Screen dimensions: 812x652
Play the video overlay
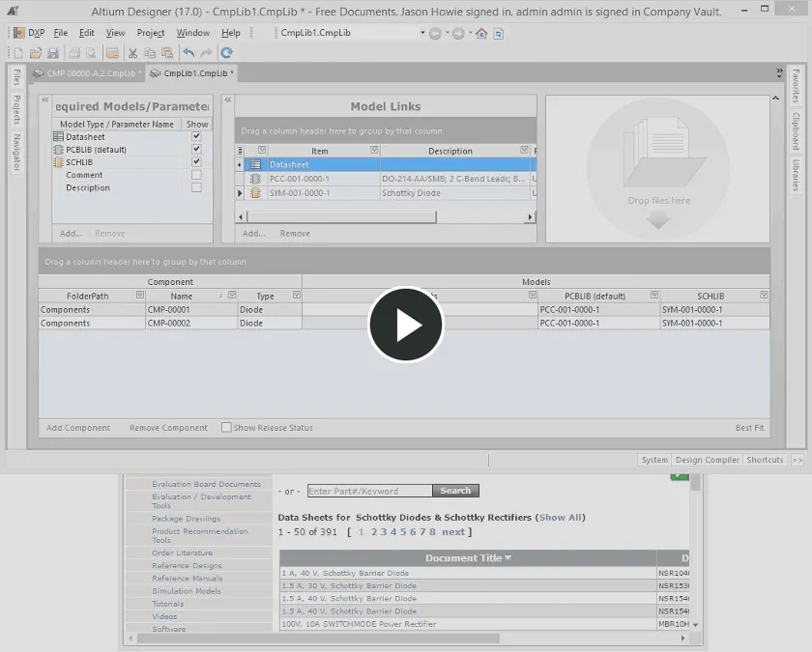click(406, 325)
